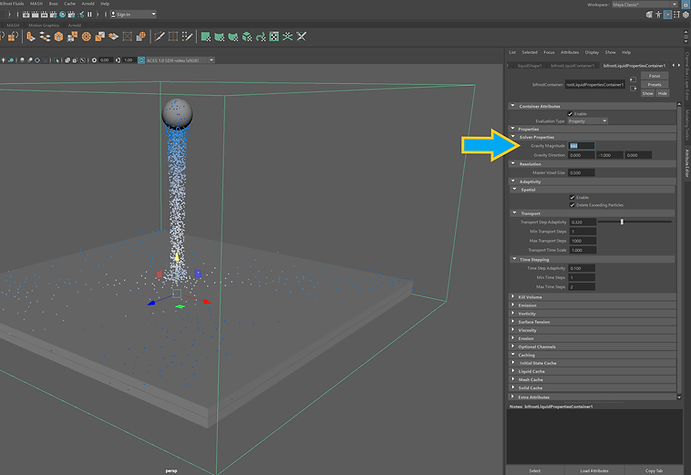691x475 pixels.
Task: Click the Hide button
Action: (x=662, y=93)
